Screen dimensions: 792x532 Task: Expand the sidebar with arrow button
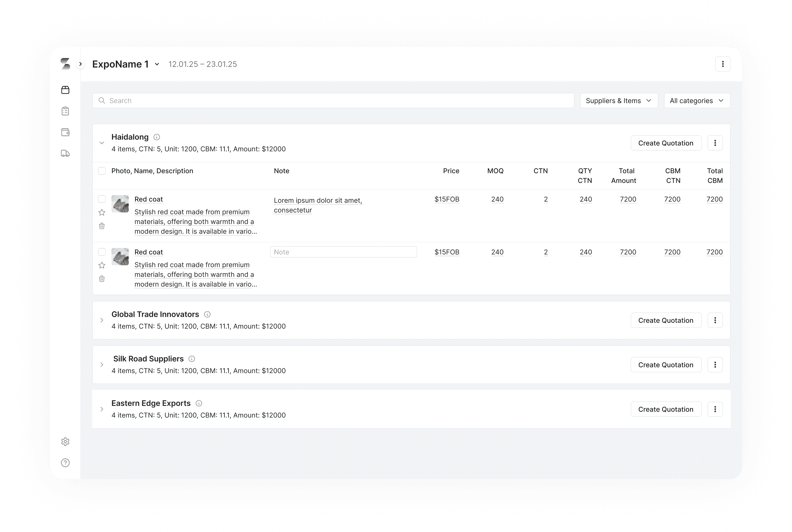click(80, 64)
